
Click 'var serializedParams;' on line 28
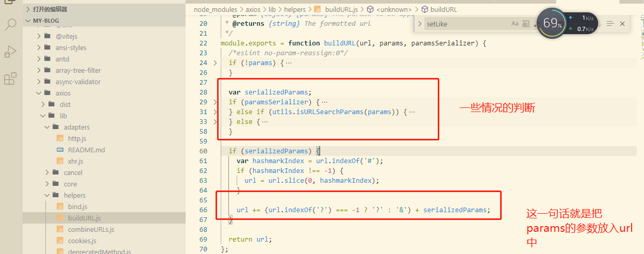coord(270,92)
